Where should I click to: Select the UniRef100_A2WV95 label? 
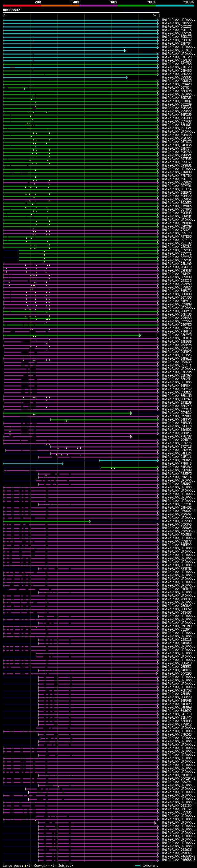(177, 450)
